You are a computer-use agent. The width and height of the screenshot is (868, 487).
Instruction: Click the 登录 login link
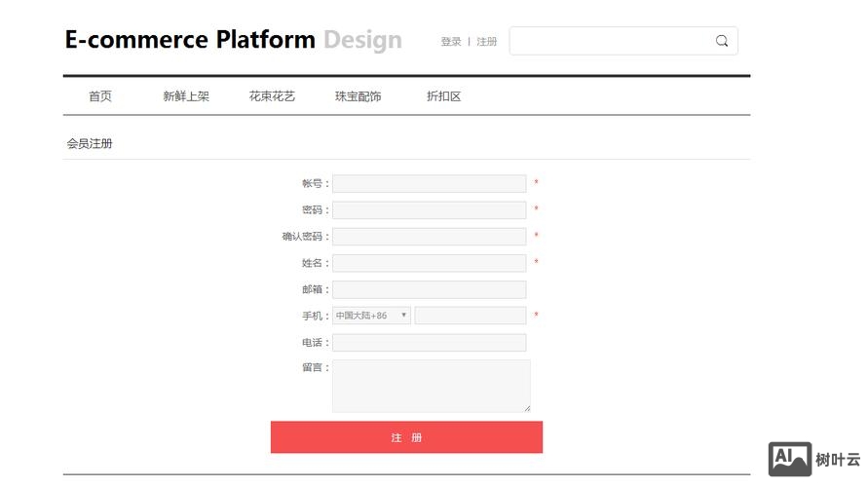coord(451,42)
